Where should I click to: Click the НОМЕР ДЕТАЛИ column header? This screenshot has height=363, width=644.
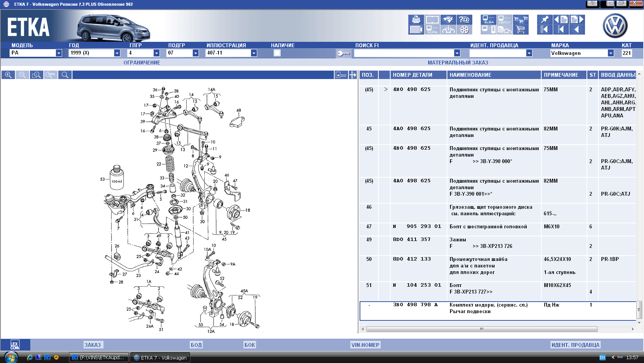[x=418, y=75]
